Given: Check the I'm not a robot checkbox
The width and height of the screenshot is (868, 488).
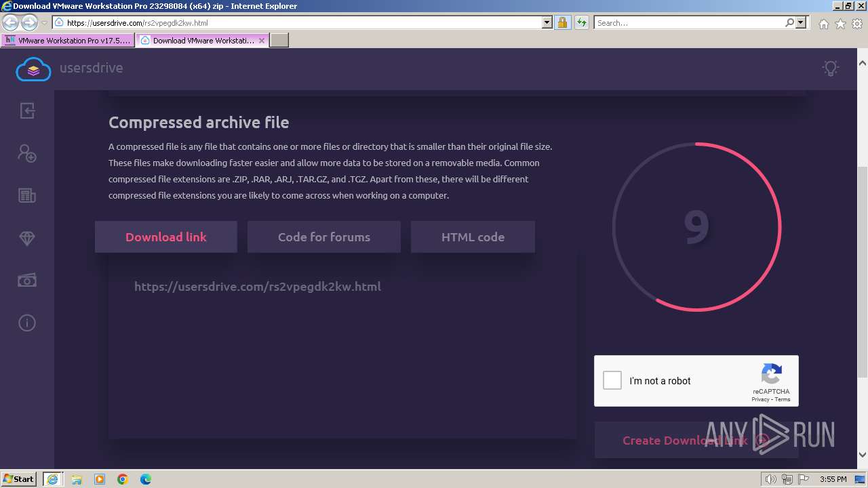Looking at the screenshot, I should [x=612, y=380].
